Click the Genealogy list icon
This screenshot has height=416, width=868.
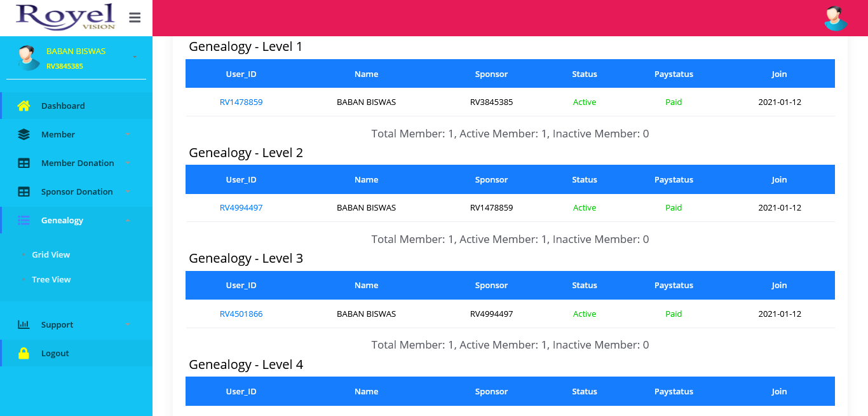tap(24, 220)
